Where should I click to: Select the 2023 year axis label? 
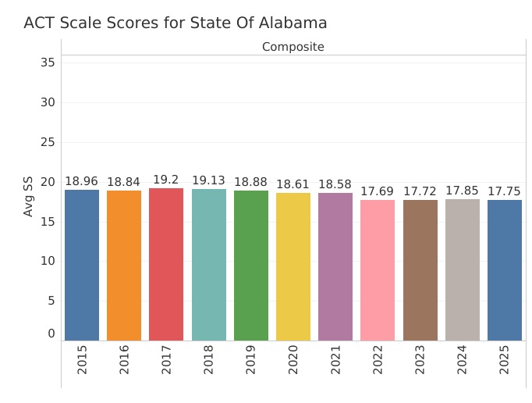click(420, 359)
